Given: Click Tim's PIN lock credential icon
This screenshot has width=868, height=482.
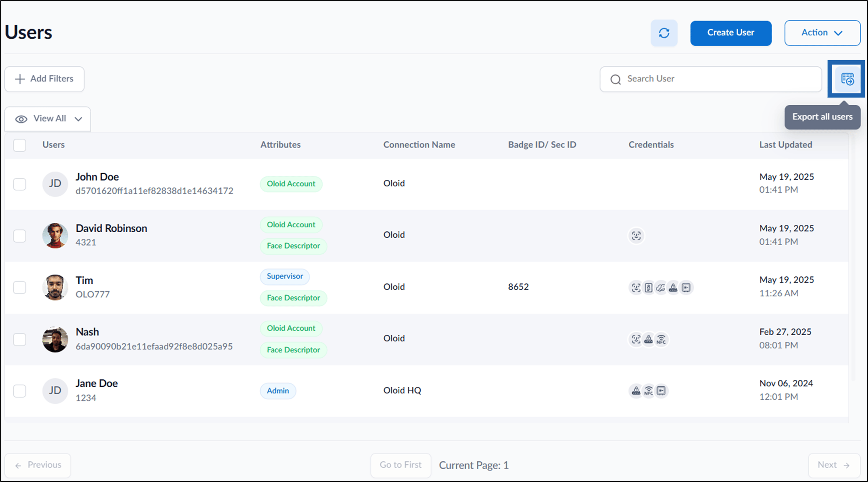Looking at the screenshot, I should coord(673,288).
